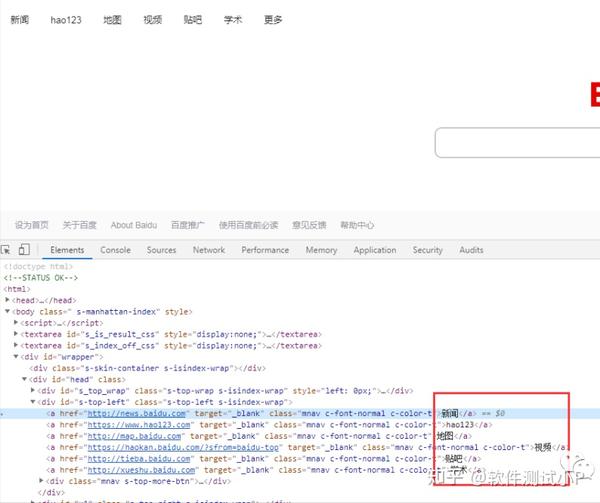Click the tieba.baidu.com href link

[139, 459]
